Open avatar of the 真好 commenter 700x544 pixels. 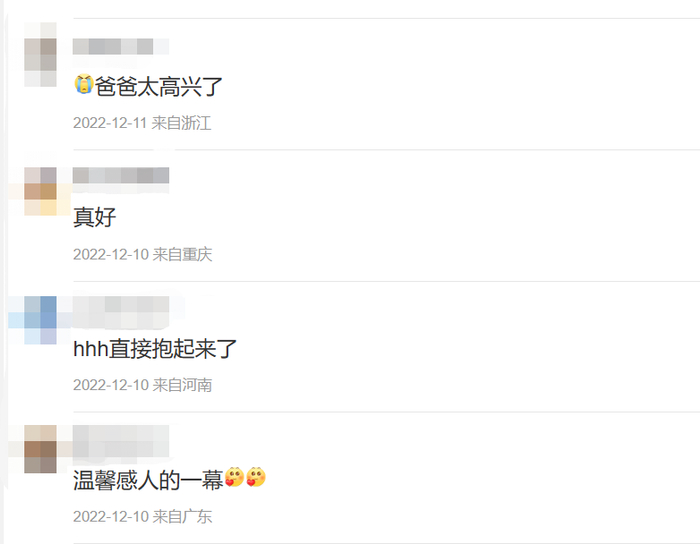40,191
